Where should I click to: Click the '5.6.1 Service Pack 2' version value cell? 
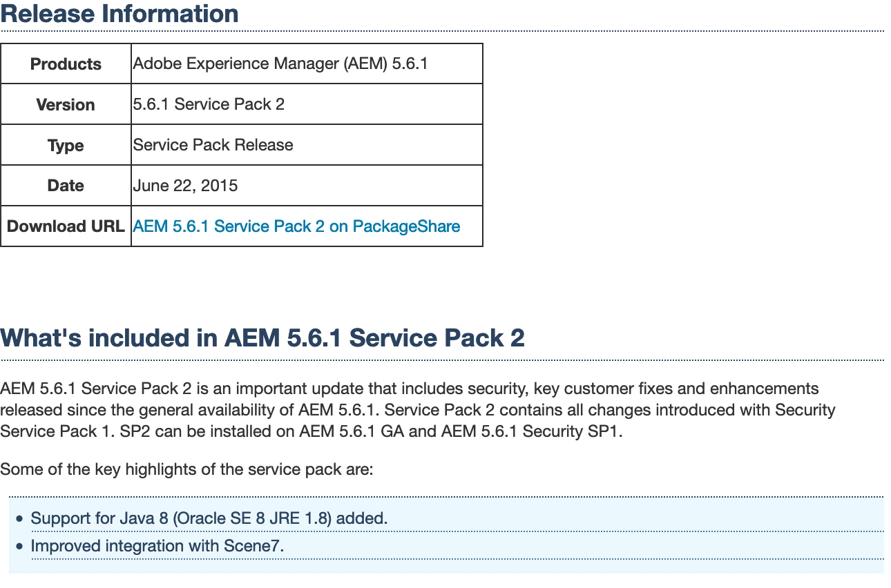coord(307,105)
